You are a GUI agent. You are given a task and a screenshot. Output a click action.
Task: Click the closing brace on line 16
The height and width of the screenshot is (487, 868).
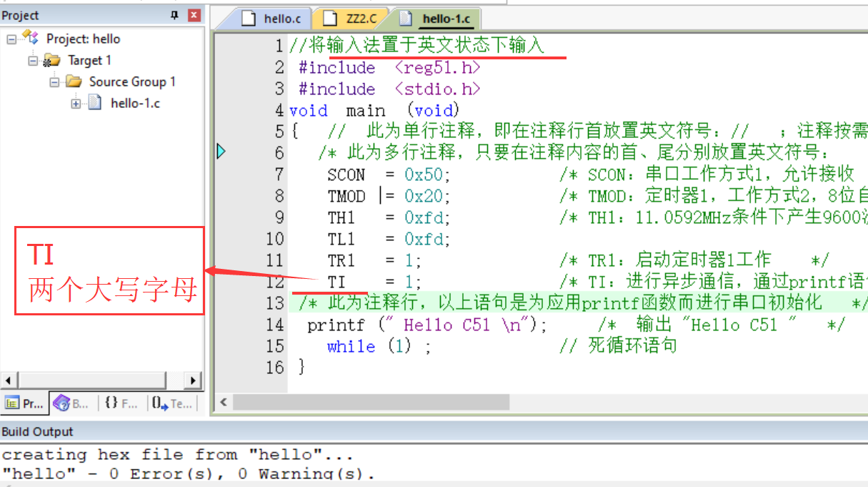point(301,368)
